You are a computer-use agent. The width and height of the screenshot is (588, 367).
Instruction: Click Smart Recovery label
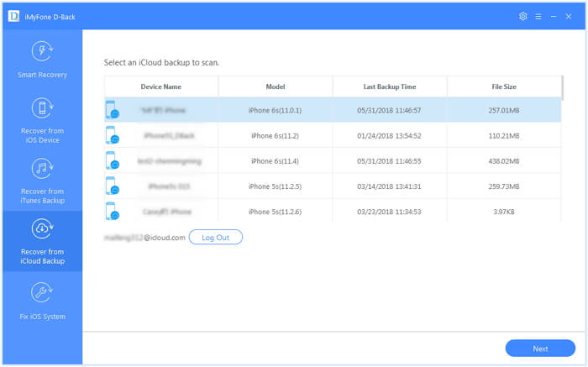click(42, 75)
